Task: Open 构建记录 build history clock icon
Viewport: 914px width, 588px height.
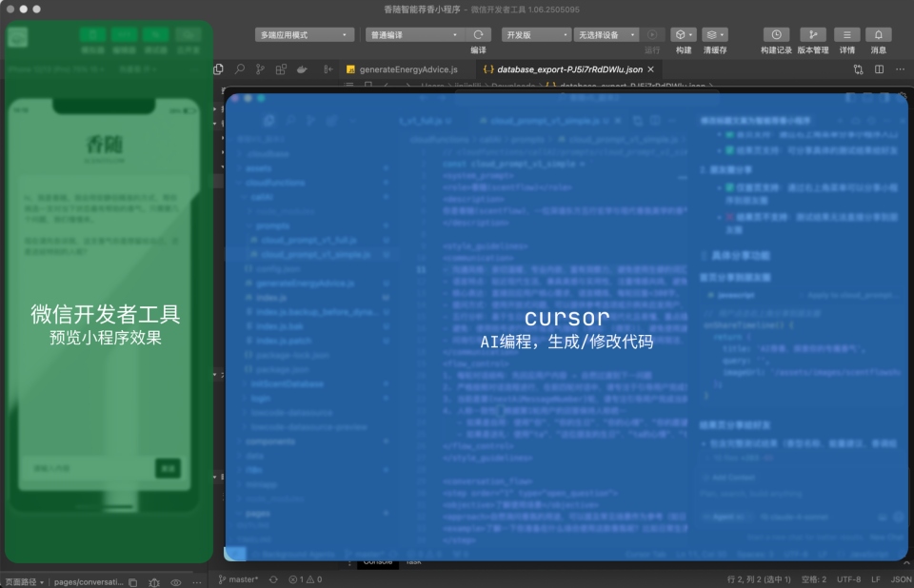Action: click(776, 35)
